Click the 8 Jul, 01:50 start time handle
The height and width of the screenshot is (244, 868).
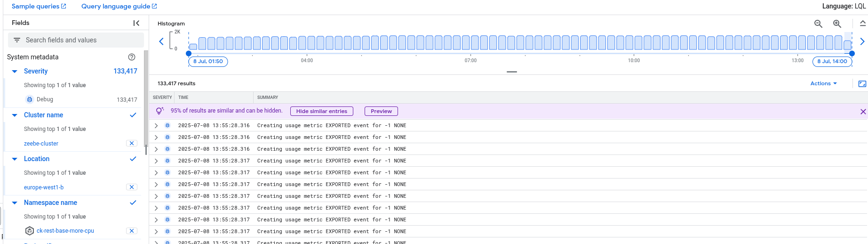click(x=208, y=61)
